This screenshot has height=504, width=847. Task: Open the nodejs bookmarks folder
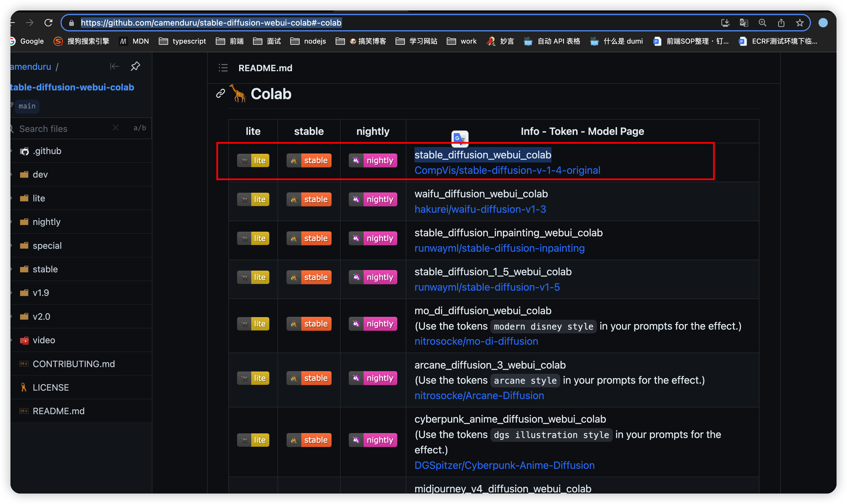tap(308, 41)
